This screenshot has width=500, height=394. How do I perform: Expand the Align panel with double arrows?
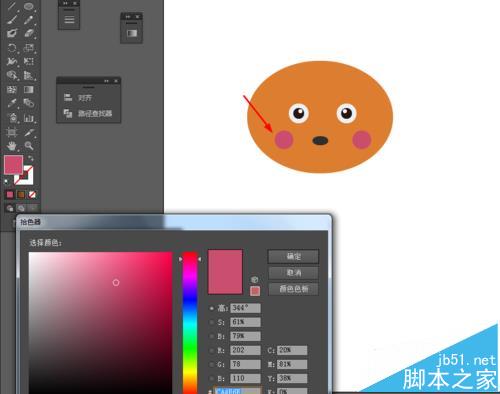106,81
